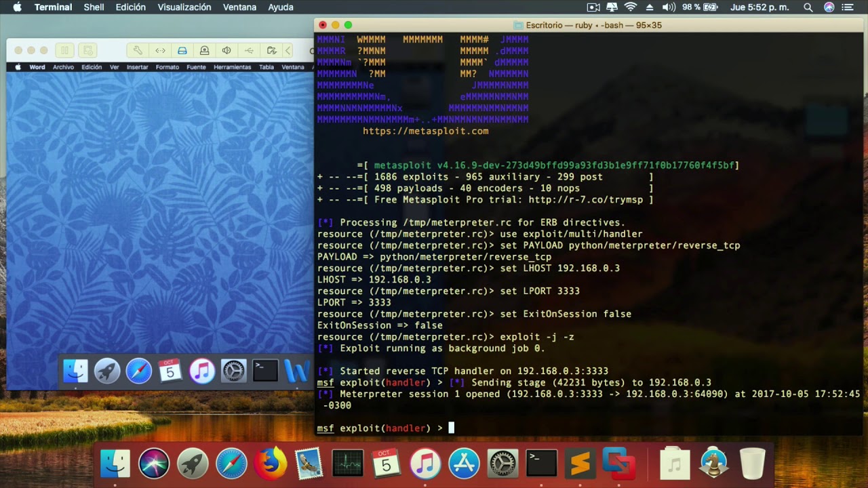Open Chess in the host dock
The image size is (868, 488).
[x=713, y=464]
